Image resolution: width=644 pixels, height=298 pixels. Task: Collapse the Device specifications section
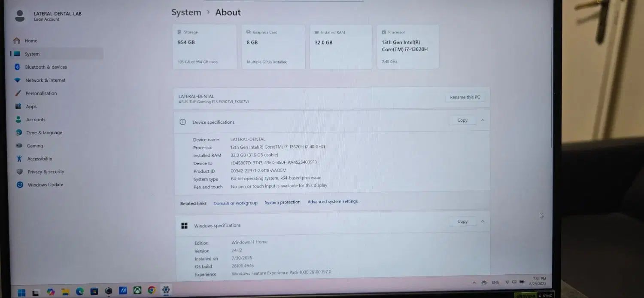point(483,120)
